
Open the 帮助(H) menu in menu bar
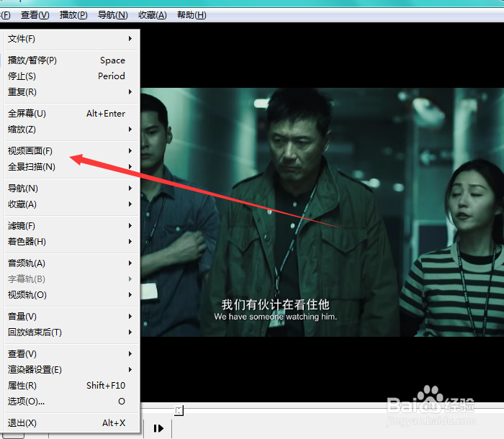click(x=192, y=15)
